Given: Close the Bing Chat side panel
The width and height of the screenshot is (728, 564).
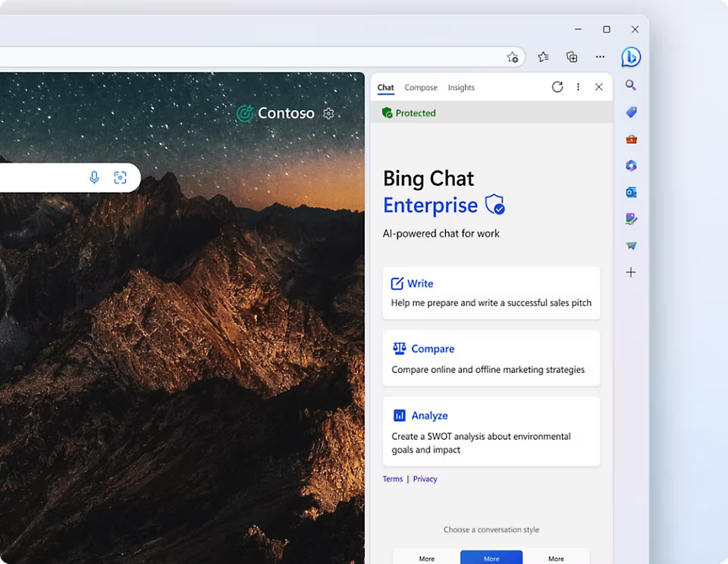Looking at the screenshot, I should tap(599, 87).
